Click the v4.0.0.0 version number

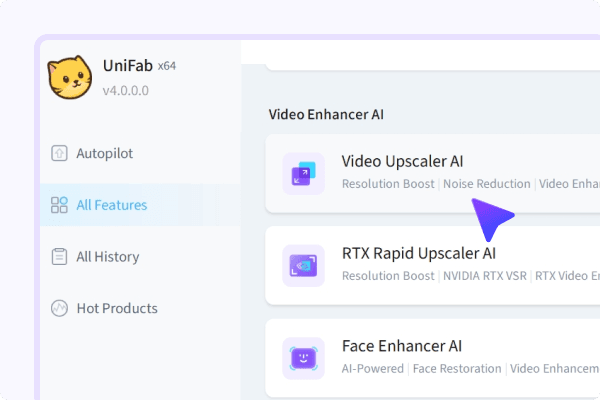tap(126, 89)
